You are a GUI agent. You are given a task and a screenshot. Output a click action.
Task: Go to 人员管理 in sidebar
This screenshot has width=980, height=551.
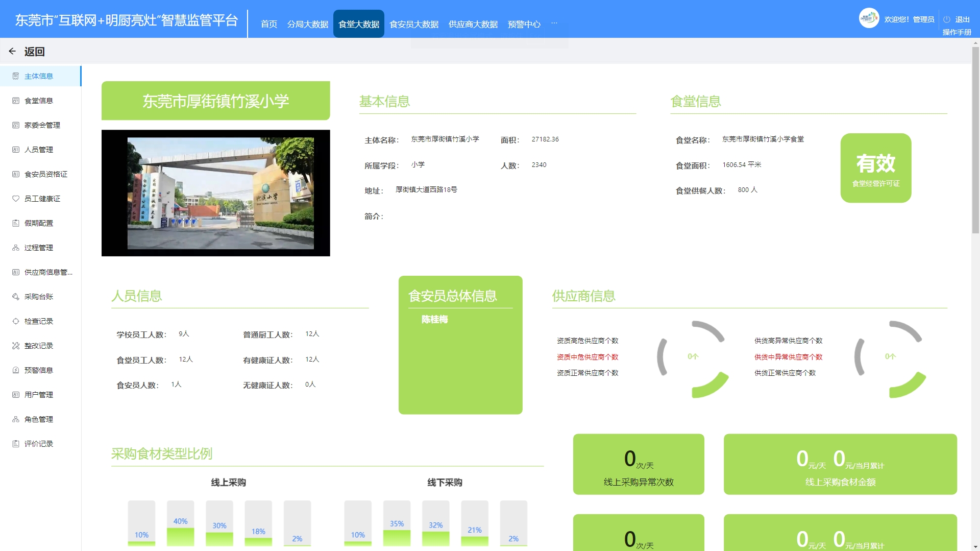[x=40, y=150]
